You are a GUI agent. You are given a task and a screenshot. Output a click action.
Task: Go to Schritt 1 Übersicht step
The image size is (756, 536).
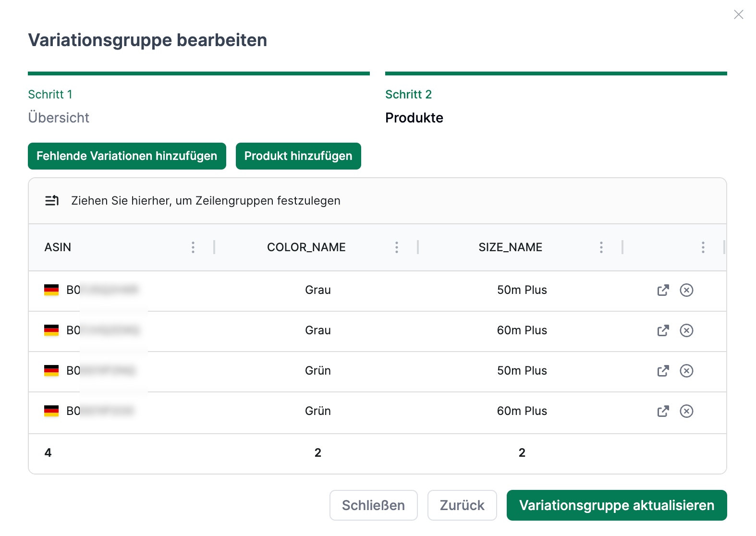click(x=199, y=99)
